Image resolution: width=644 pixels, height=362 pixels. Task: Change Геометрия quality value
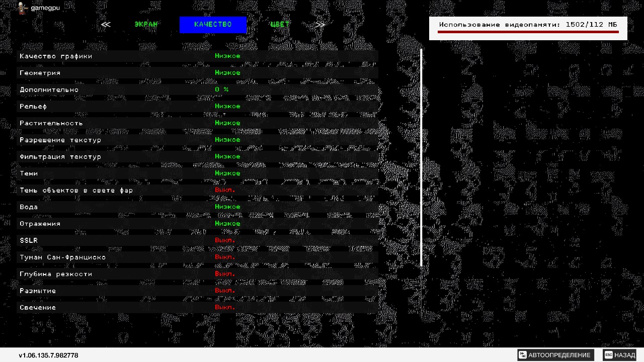227,73
